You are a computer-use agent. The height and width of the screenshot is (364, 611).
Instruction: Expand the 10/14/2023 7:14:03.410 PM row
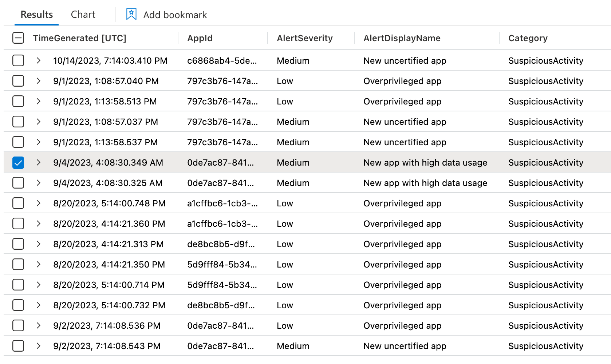38,60
